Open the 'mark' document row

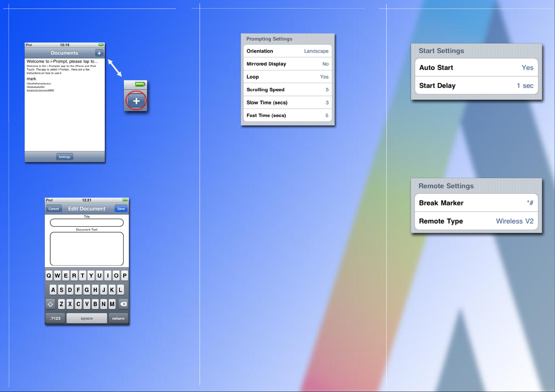coord(65,84)
